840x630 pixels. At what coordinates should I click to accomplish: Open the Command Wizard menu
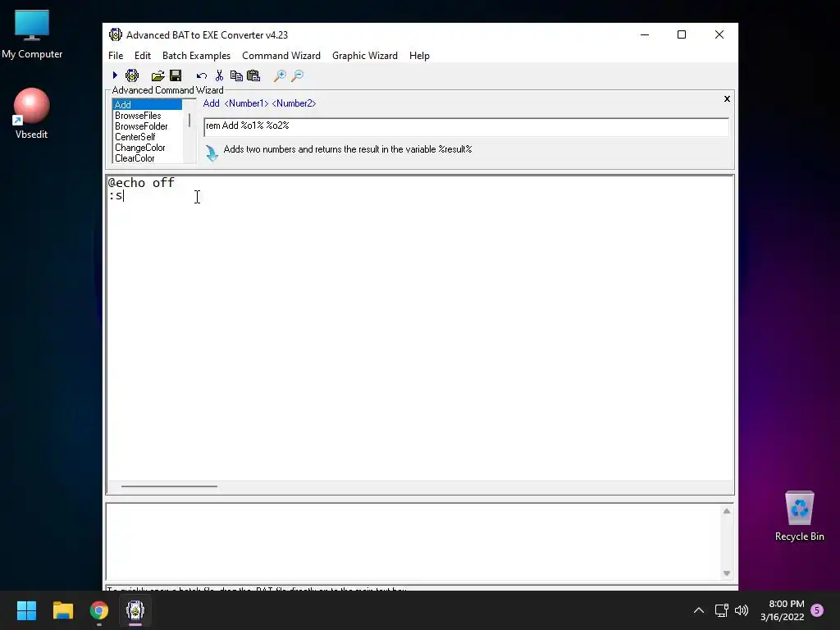[281, 56]
